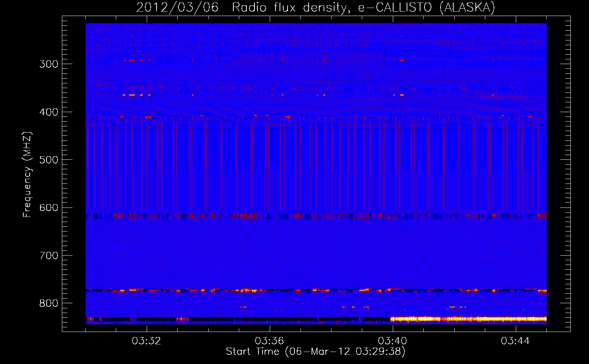Click the bright yellow burst near 840 MHz

469,319
